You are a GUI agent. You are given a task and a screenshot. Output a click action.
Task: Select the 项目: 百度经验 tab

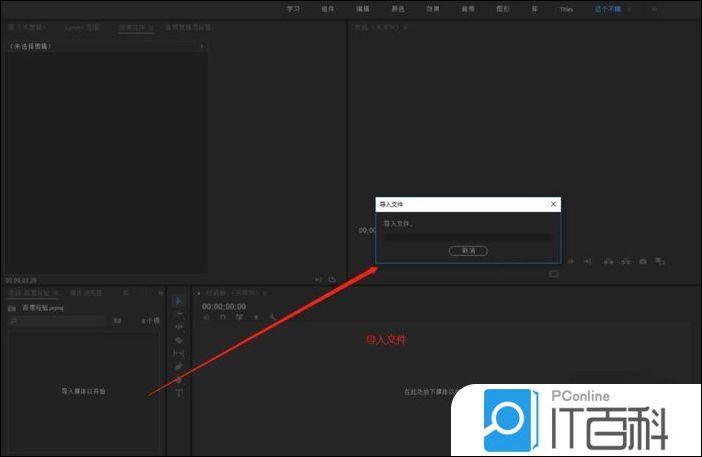[x=29, y=293]
